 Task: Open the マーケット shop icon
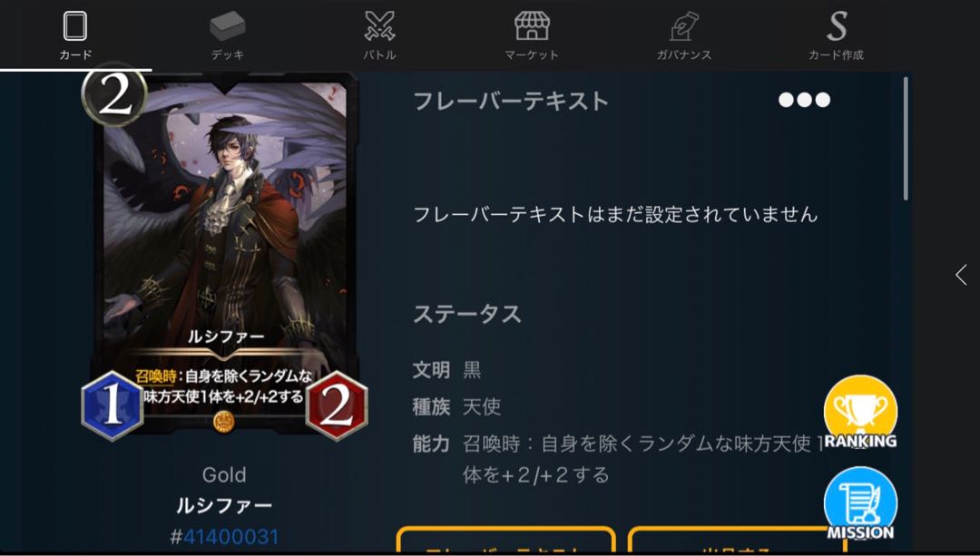532,26
